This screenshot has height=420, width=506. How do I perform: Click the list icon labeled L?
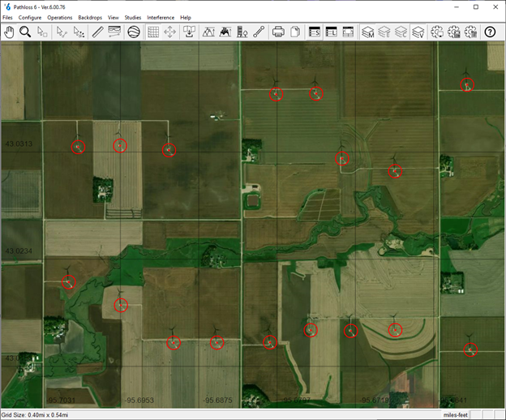tap(332, 32)
